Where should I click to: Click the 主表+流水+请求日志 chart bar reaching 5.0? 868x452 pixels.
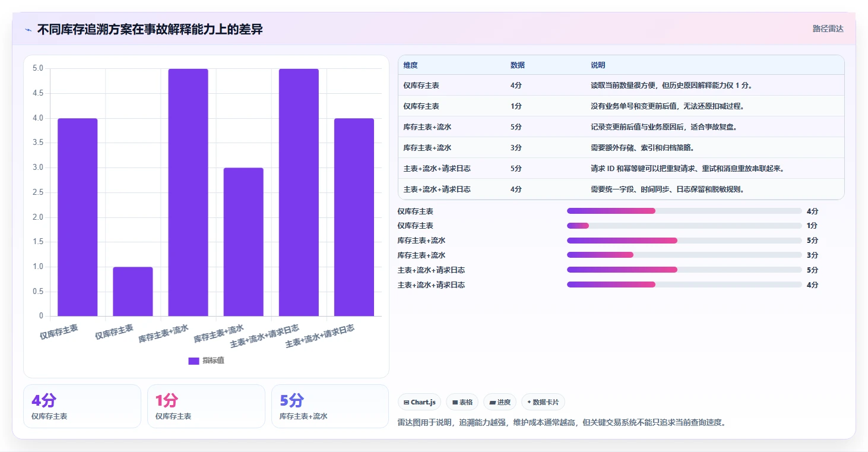[299, 192]
